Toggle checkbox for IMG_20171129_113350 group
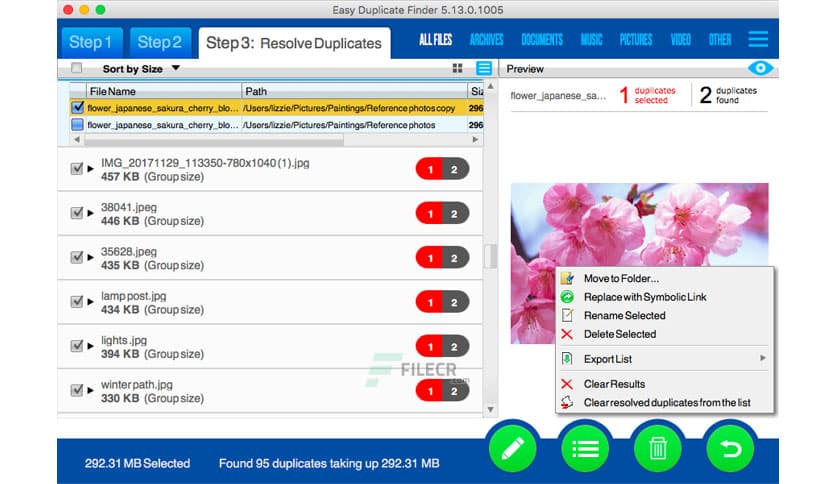836x484 pixels. click(x=76, y=168)
